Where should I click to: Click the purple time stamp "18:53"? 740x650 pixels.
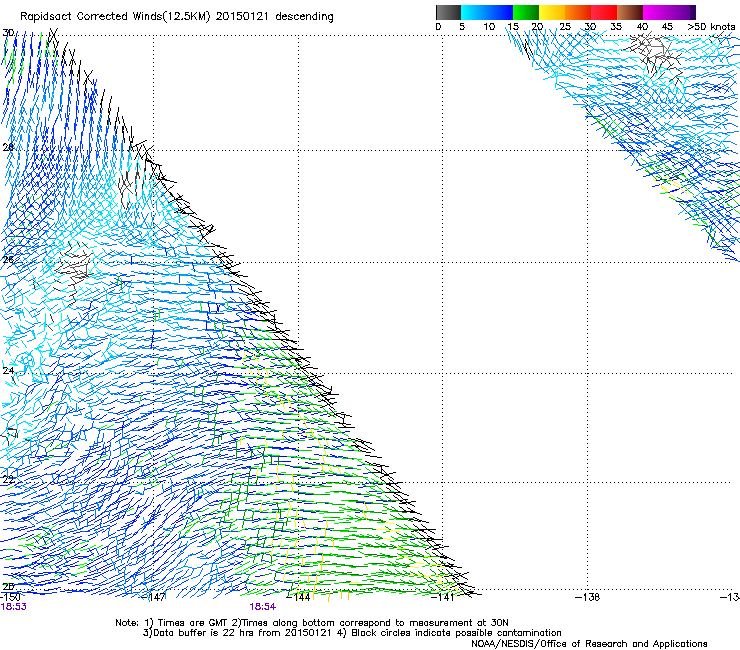tap(13, 607)
